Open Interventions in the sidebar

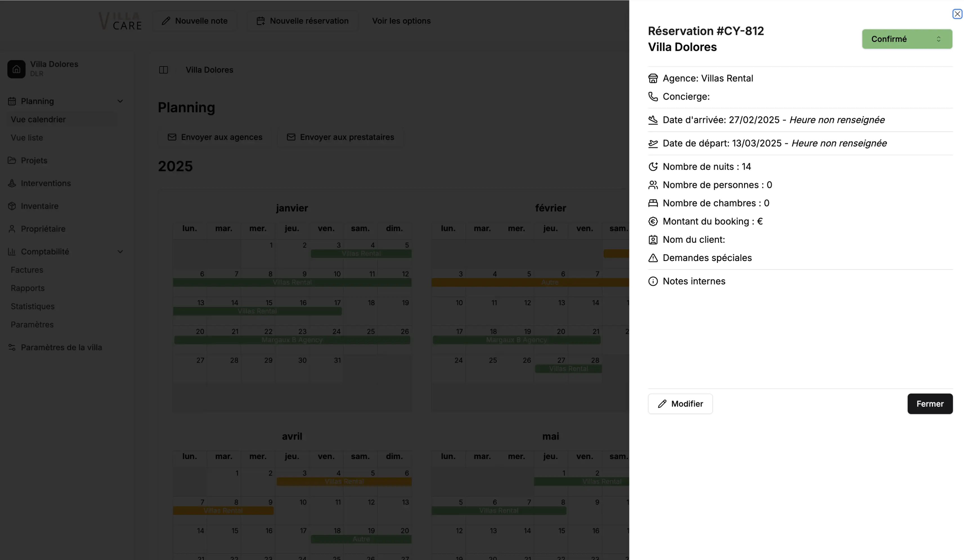[x=46, y=183]
